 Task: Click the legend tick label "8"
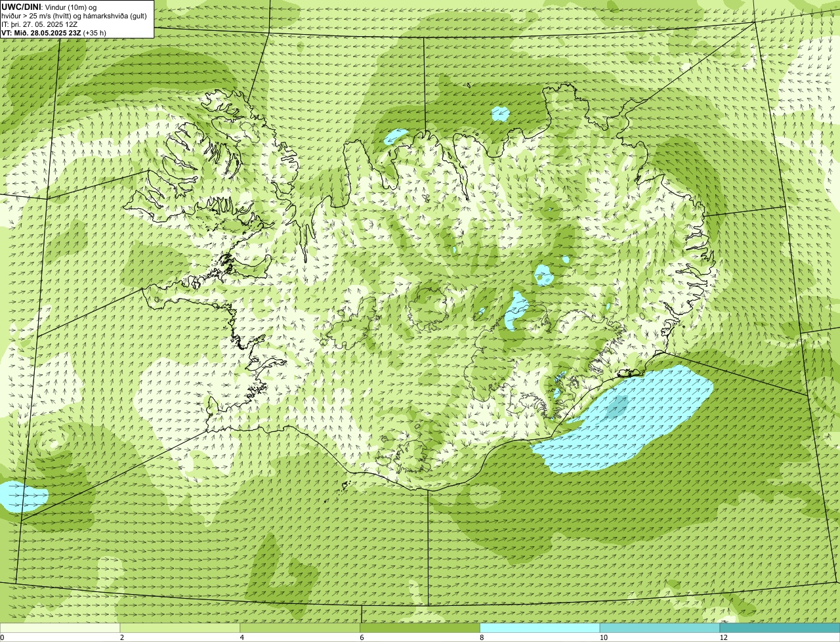click(x=482, y=637)
